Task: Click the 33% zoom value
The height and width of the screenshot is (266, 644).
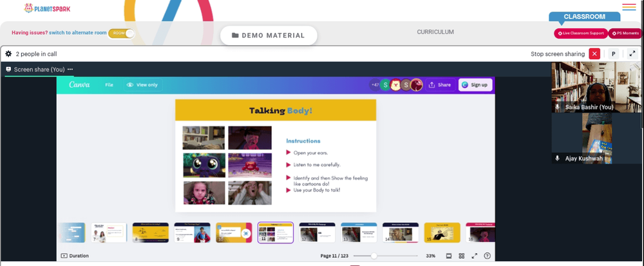Action: tap(430, 256)
